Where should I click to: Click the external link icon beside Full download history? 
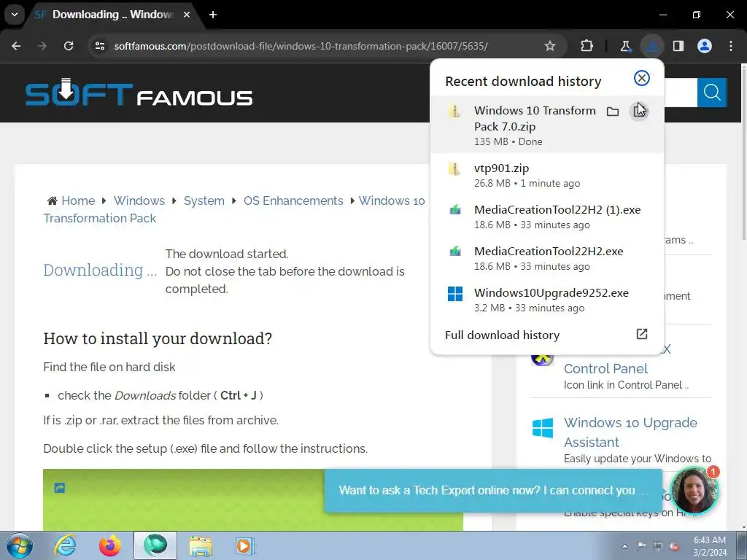coord(642,334)
